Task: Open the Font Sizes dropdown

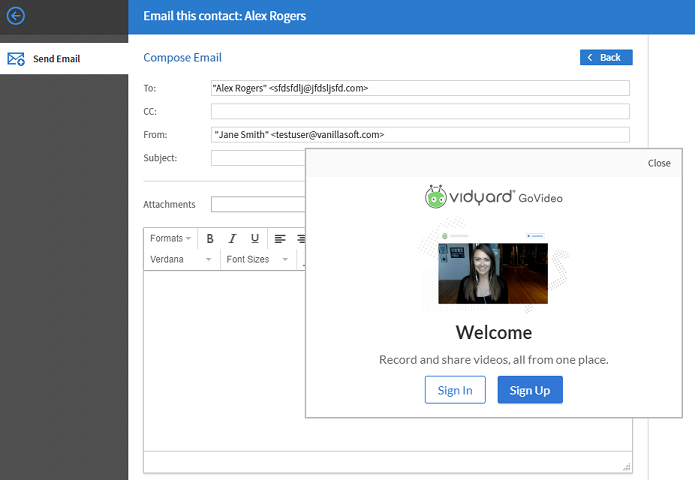Action: 258,259
